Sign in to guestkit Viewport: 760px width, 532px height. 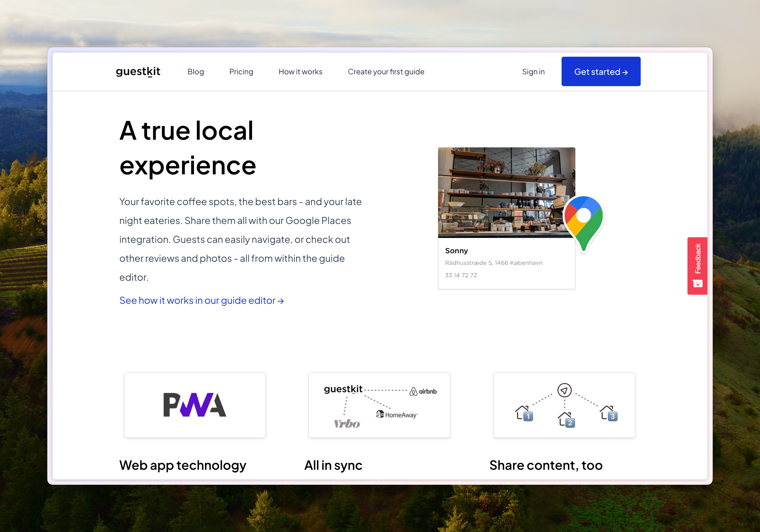pyautogui.click(x=533, y=71)
